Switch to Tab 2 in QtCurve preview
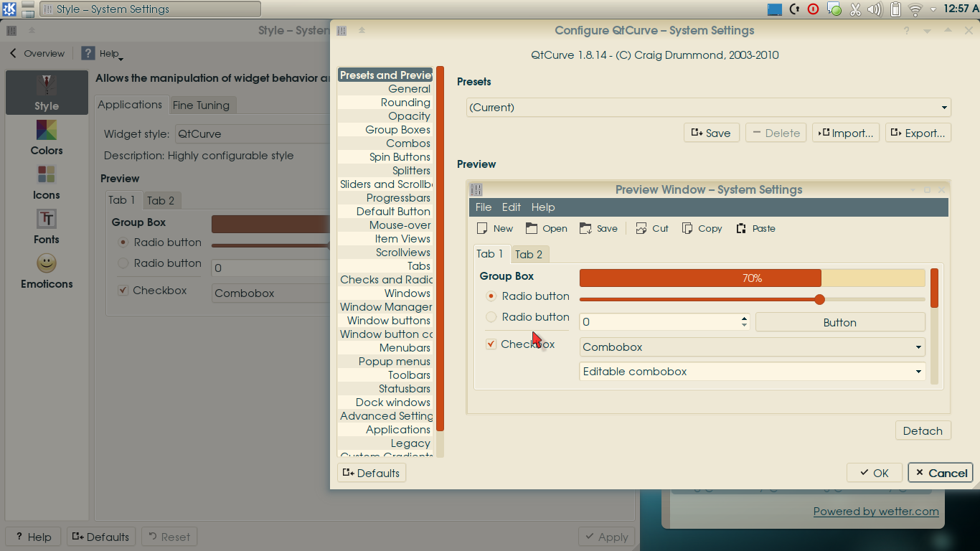This screenshot has width=980, height=551. point(529,254)
